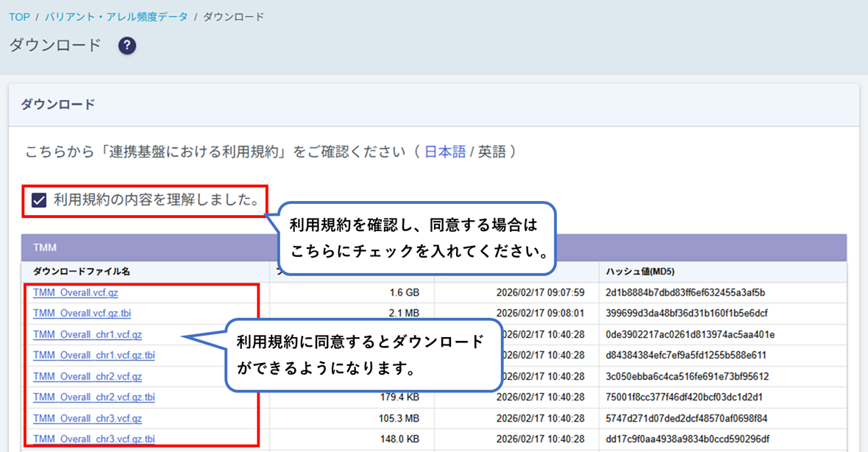Download TMM_Overall.vcf.gz.tbi index file
Image resolution: width=868 pixels, height=452 pixels.
point(82,314)
